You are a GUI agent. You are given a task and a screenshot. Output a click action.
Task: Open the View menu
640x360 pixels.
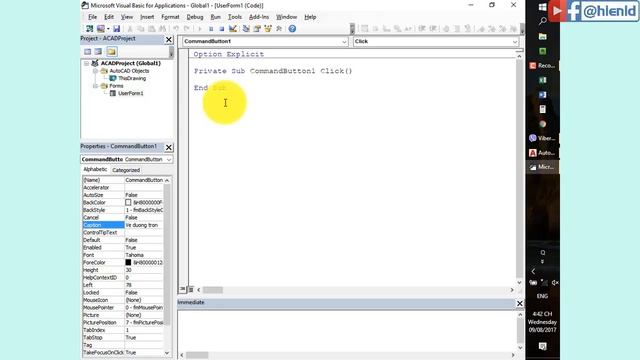tap(127, 17)
